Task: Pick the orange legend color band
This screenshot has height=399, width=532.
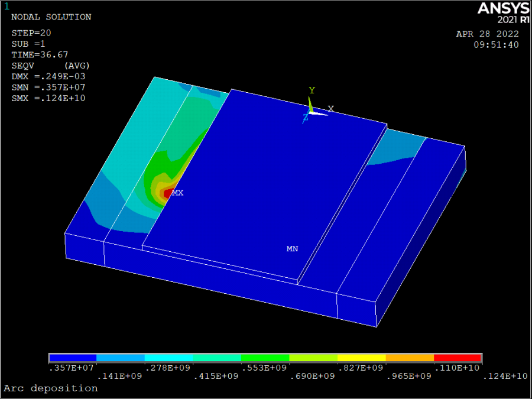Action: coord(410,358)
